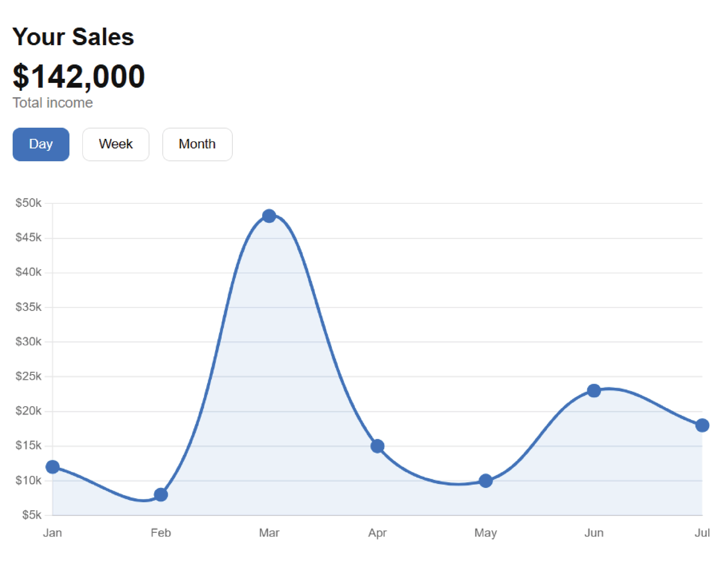This screenshot has height=570, width=728.
Task: Click the June data point
Action: (x=594, y=391)
